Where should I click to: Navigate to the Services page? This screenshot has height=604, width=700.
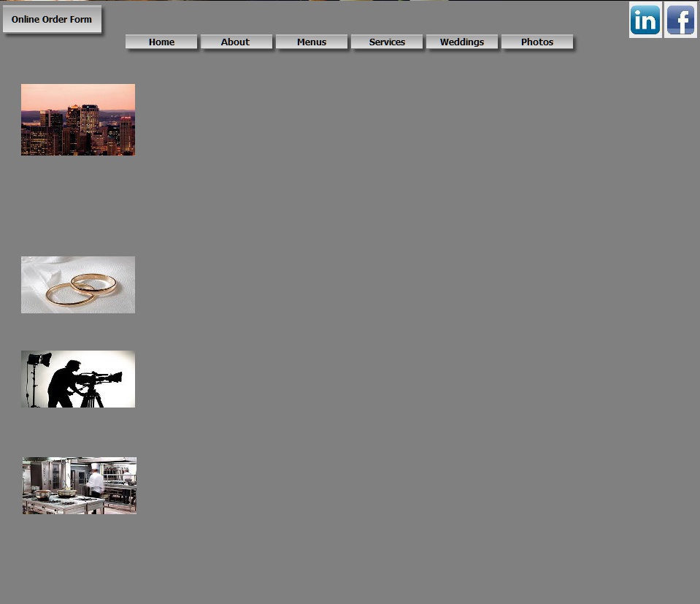tap(387, 42)
